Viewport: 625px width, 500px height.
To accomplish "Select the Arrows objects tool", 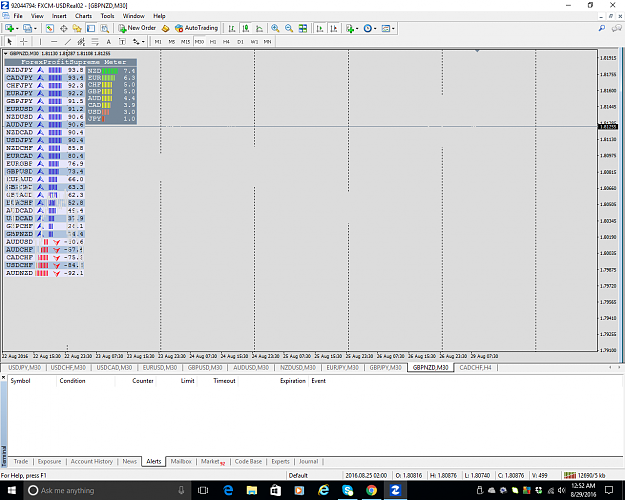I will pos(136,41).
